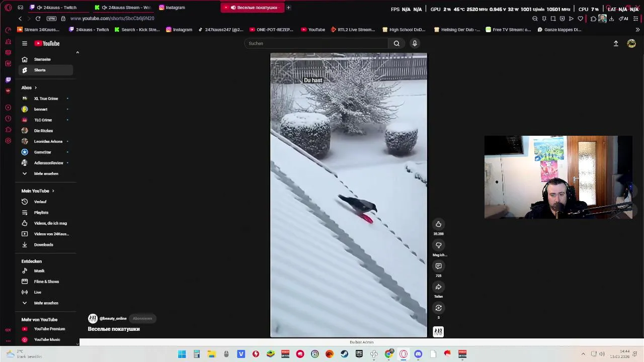This screenshot has height=362, width=644.
Task: Open Filme & Shows under Entdecken
Action: (x=46, y=282)
